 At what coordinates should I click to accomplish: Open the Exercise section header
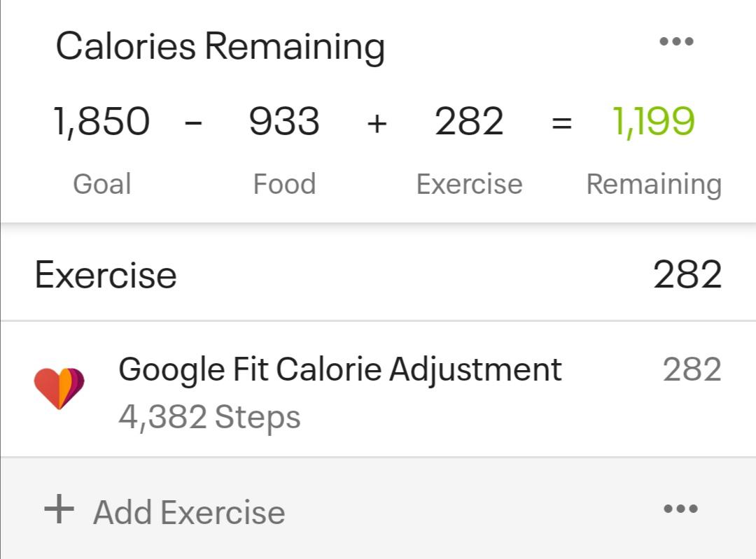[x=105, y=274]
